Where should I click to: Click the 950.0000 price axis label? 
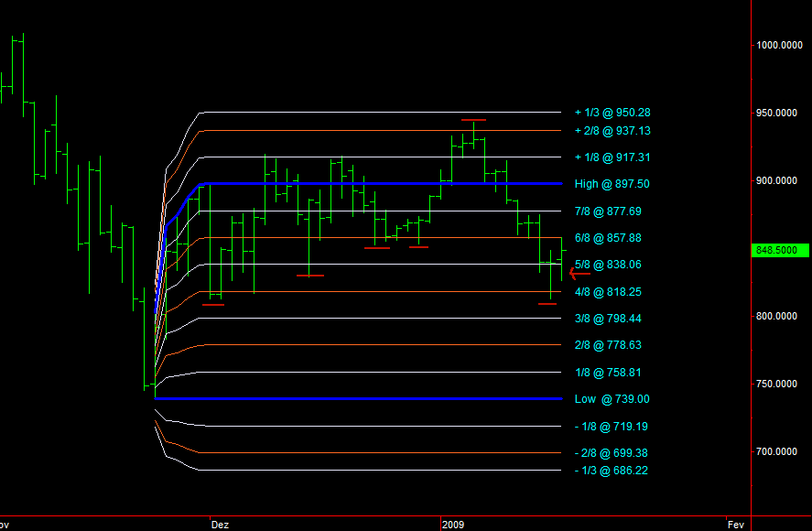pyautogui.click(x=777, y=113)
